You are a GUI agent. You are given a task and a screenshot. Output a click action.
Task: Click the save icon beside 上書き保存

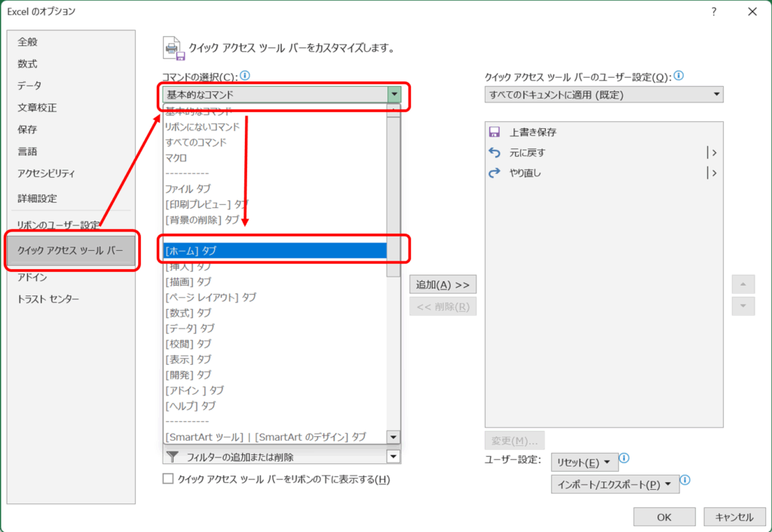point(495,132)
